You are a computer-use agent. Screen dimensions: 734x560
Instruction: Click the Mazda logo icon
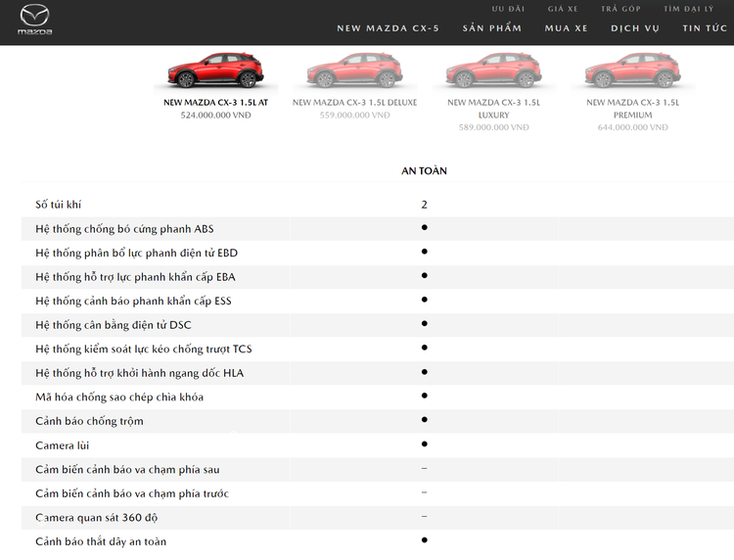tap(34, 20)
